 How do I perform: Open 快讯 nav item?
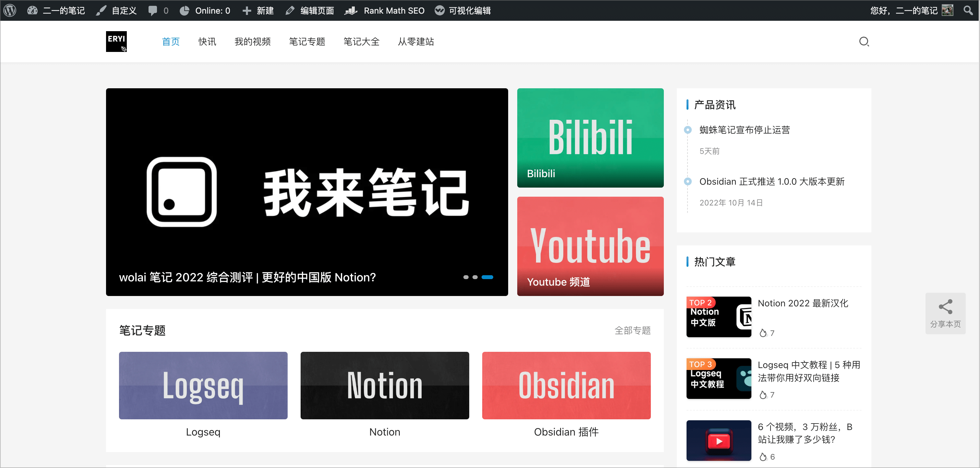pos(207,42)
